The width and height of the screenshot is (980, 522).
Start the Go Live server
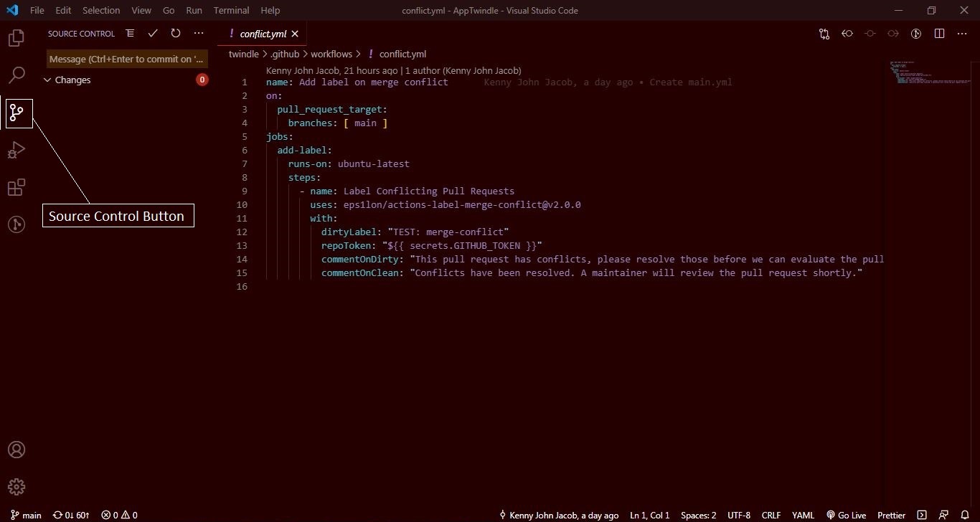tap(846, 515)
